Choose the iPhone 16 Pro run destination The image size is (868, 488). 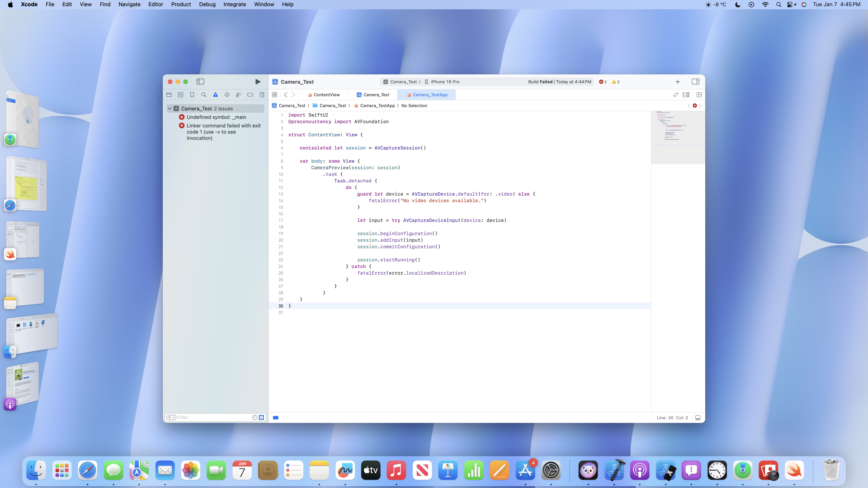pos(442,82)
